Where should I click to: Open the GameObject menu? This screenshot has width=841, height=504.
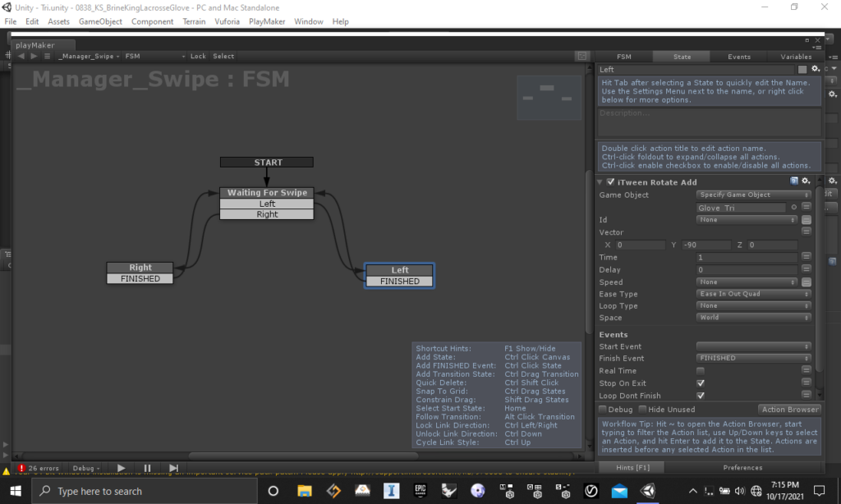point(100,21)
